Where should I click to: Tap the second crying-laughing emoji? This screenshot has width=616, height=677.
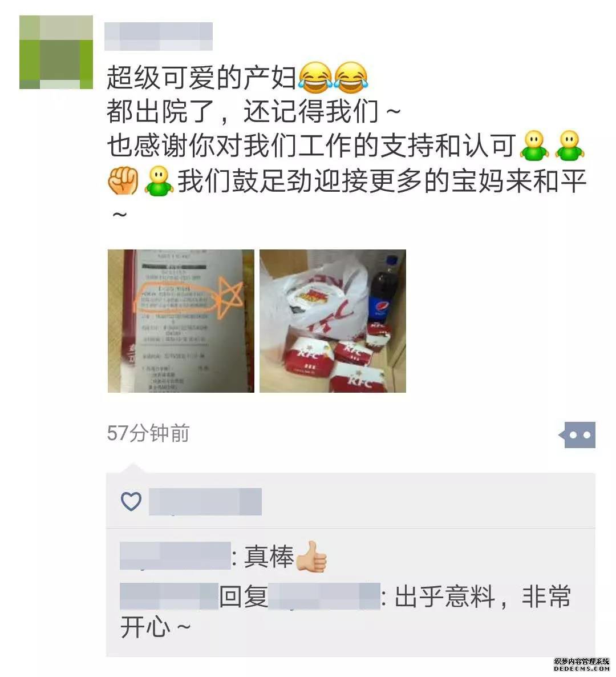click(351, 77)
